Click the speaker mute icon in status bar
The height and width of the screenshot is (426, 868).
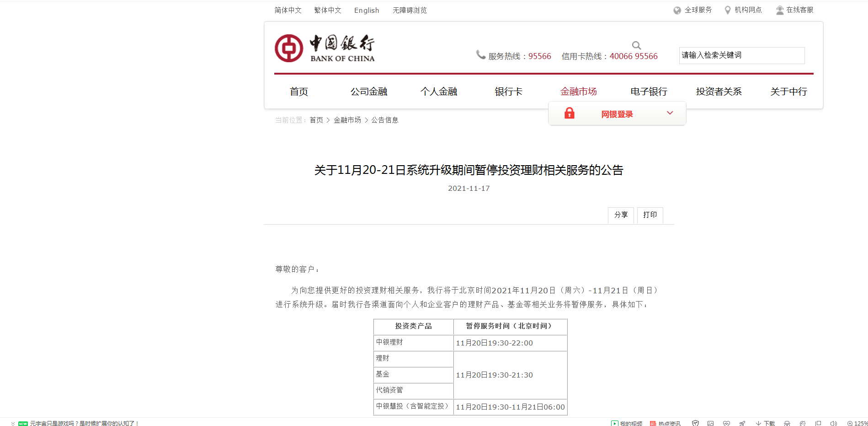(x=834, y=423)
